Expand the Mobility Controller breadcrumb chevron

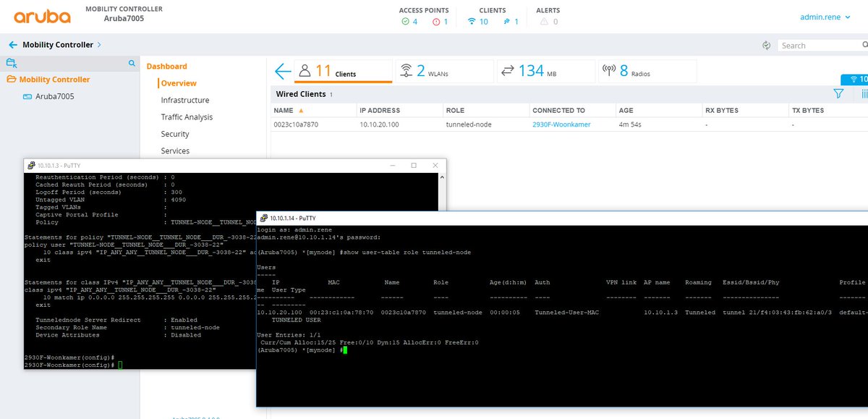click(99, 45)
